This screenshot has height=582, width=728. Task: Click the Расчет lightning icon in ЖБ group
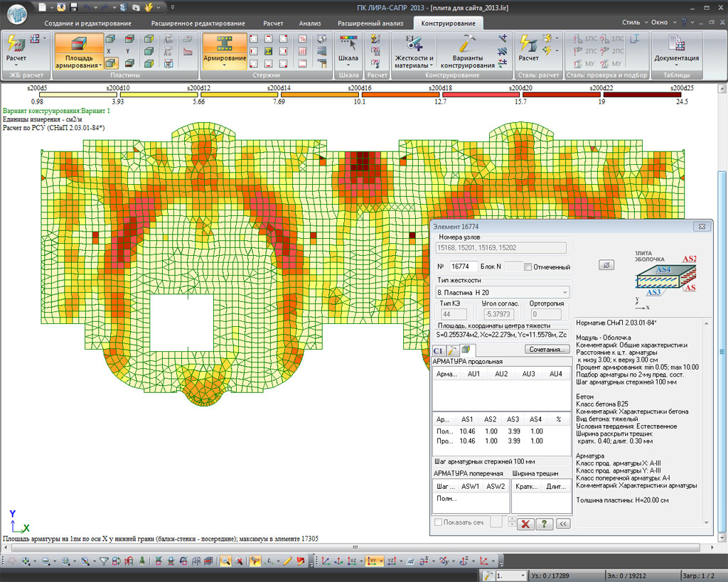16,44
